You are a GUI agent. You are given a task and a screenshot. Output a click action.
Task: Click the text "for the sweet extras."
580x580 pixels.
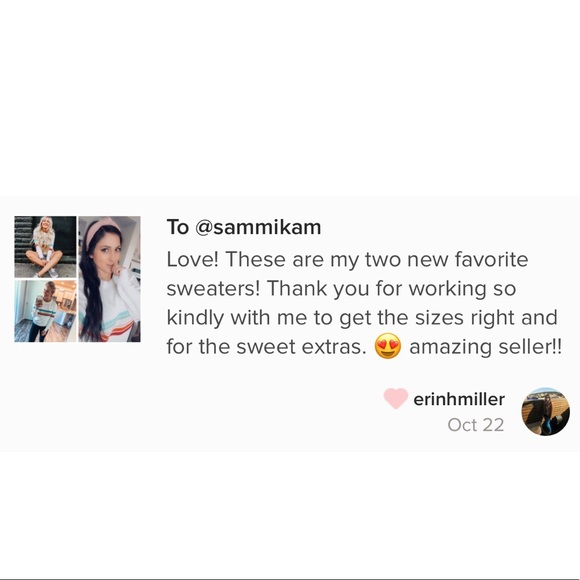coord(266,347)
